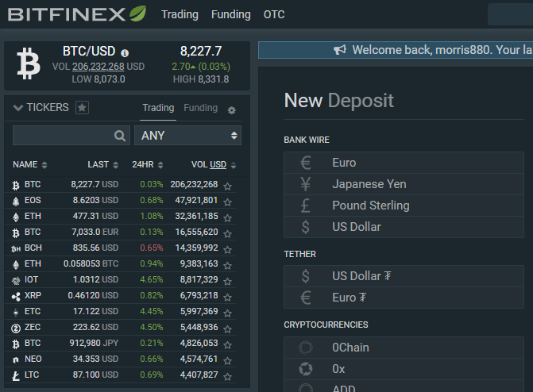Switch tickers to Funding tab
Image resolution: width=533 pixels, height=392 pixels.
tap(200, 108)
